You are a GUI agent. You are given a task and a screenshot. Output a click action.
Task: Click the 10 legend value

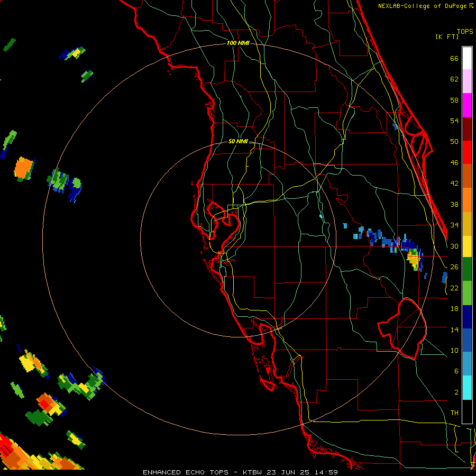pyautogui.click(x=454, y=350)
